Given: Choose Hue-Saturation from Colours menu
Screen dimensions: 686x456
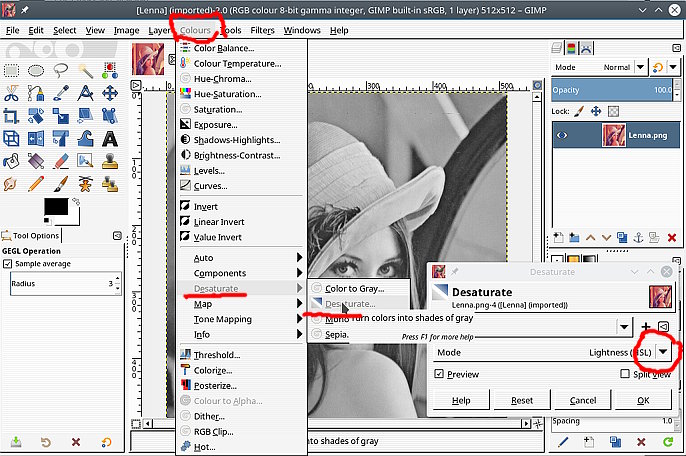Looking at the screenshot, I should pyautogui.click(x=241, y=94).
